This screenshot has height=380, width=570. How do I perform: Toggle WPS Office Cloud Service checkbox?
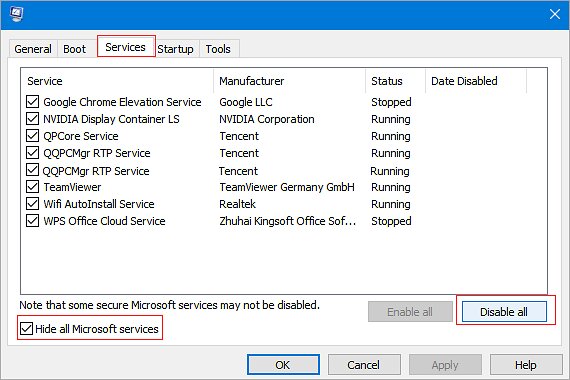tap(32, 221)
